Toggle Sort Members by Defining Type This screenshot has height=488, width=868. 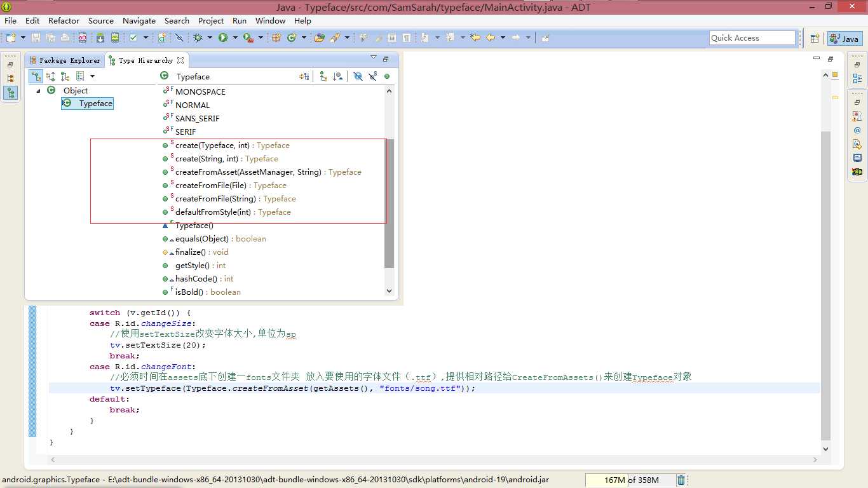tap(338, 76)
